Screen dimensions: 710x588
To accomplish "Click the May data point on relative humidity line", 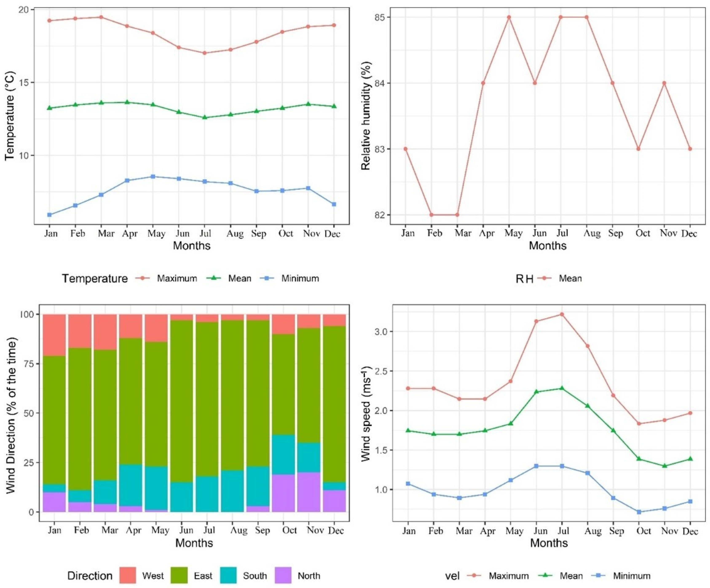I will point(509,17).
